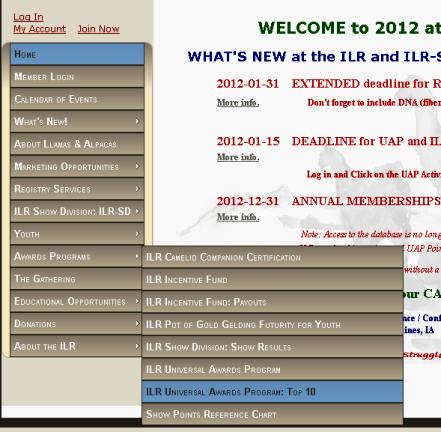Open More info under 2012-01-31 entry
441x432 pixels.
pos(238,103)
